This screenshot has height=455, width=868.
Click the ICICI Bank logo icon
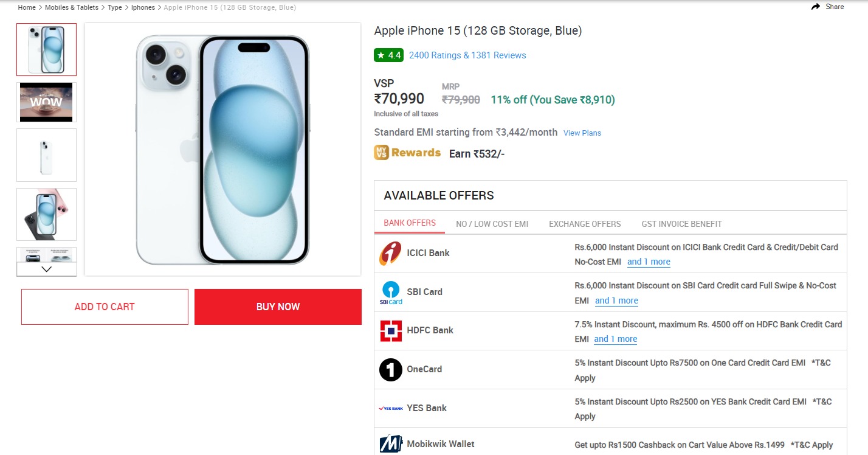click(390, 252)
